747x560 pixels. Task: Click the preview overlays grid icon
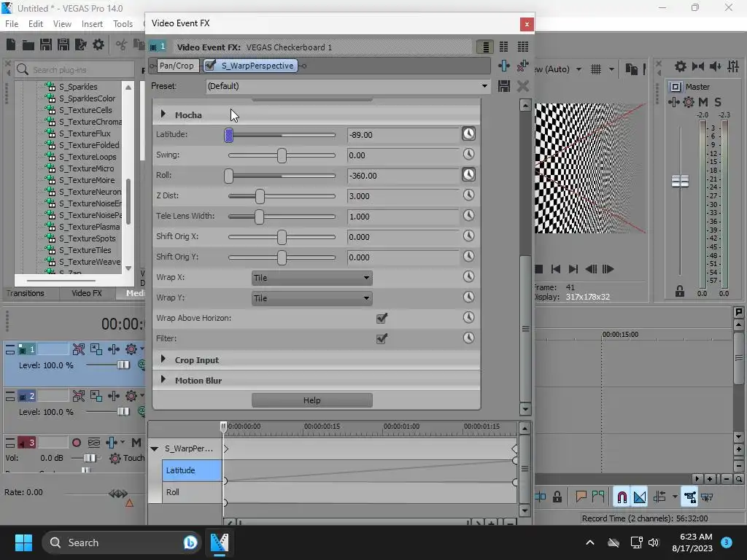pos(596,69)
